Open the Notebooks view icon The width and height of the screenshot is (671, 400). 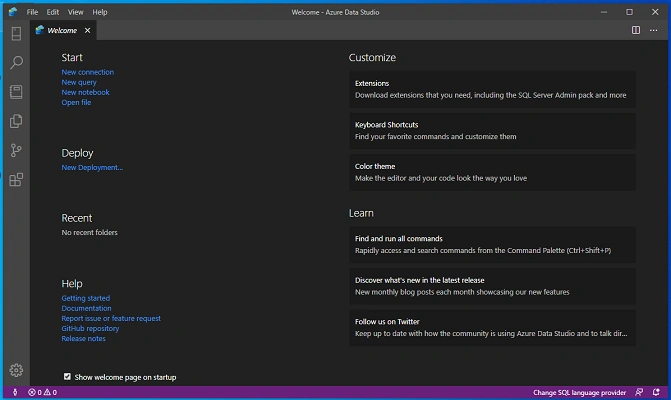click(x=16, y=92)
